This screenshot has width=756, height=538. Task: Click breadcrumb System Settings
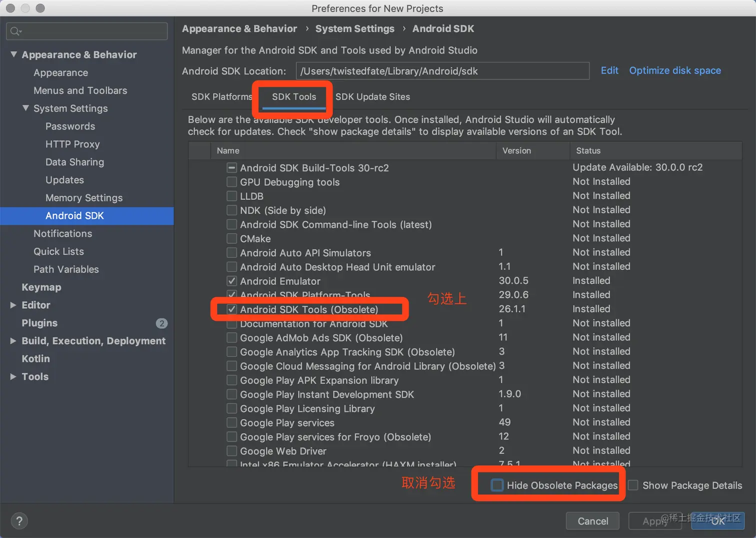(354, 28)
